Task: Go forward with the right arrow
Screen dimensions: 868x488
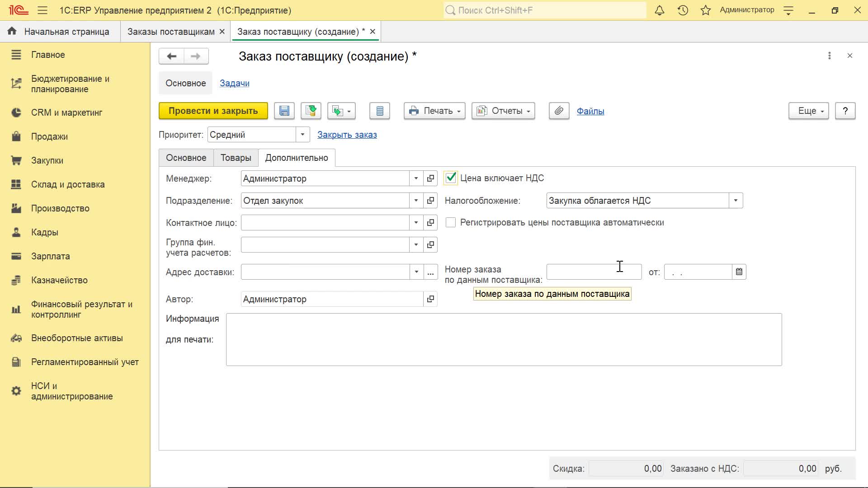Action: tap(196, 56)
